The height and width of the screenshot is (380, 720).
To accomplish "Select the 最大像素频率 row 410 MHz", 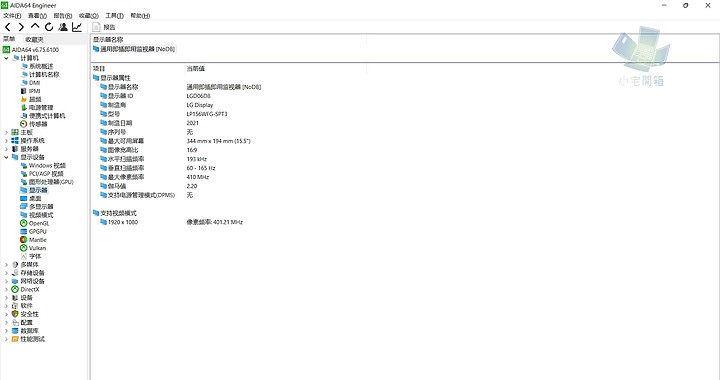I will pyautogui.click(x=154, y=177).
